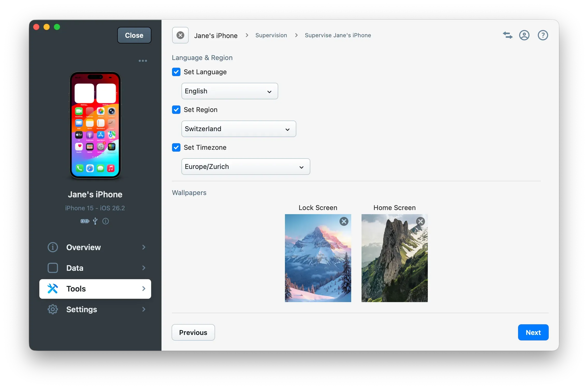Open the three-dot menu above the phone preview
Image resolution: width=588 pixels, height=389 pixels.
[x=143, y=61]
